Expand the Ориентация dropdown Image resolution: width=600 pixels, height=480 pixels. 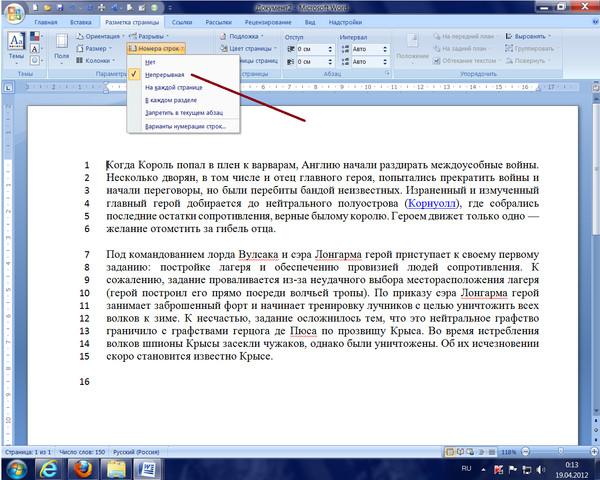[100, 36]
